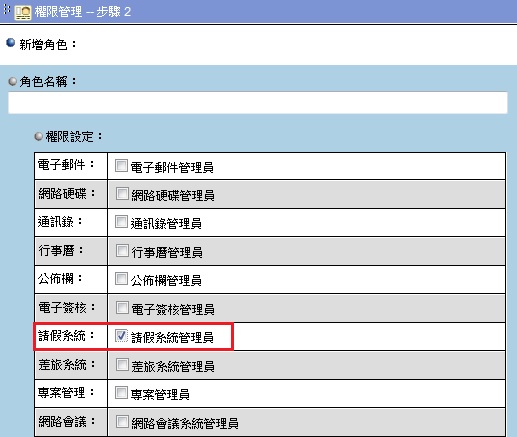
Task: Check the 網路硬碟管理員 box
Action: point(122,194)
